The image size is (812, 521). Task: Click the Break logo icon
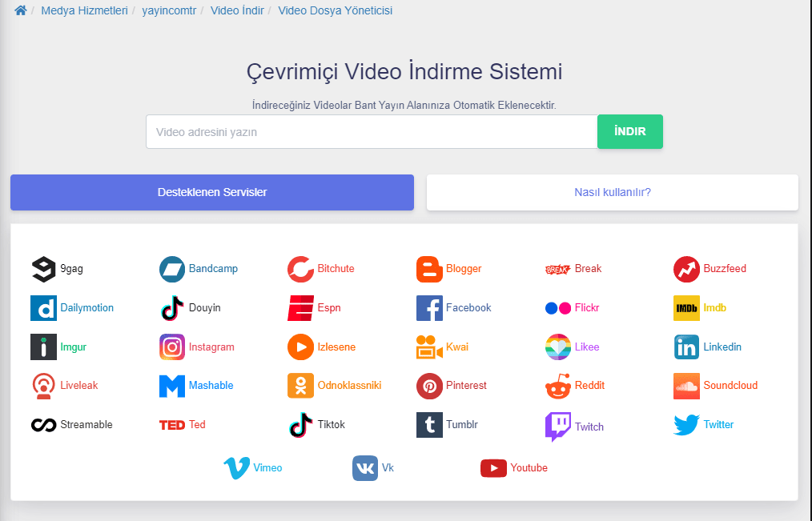tap(557, 269)
